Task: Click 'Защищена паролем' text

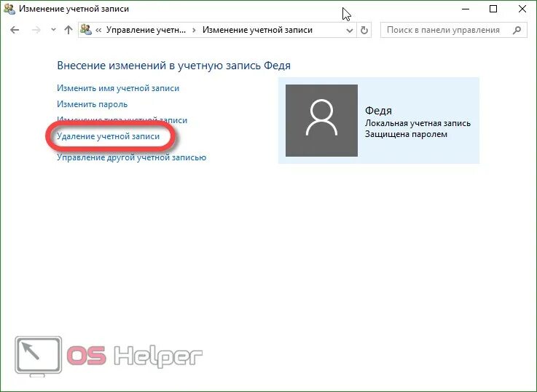Action: [406, 134]
